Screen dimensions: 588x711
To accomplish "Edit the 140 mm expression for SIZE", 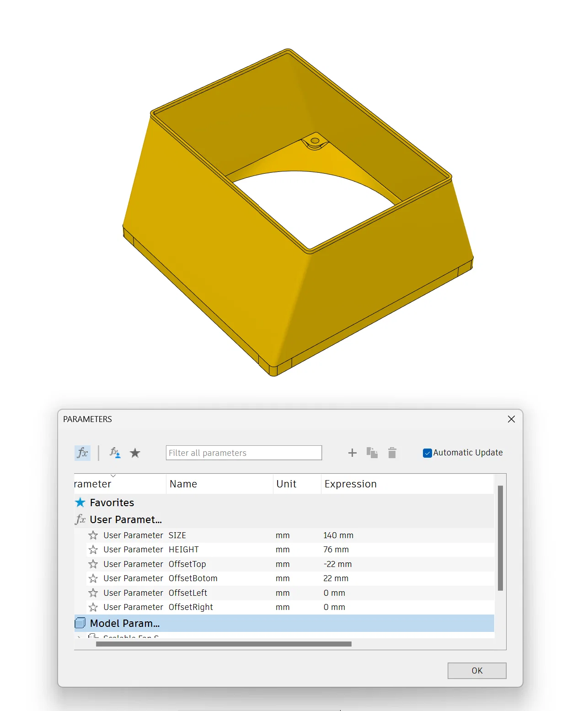I will 338,535.
